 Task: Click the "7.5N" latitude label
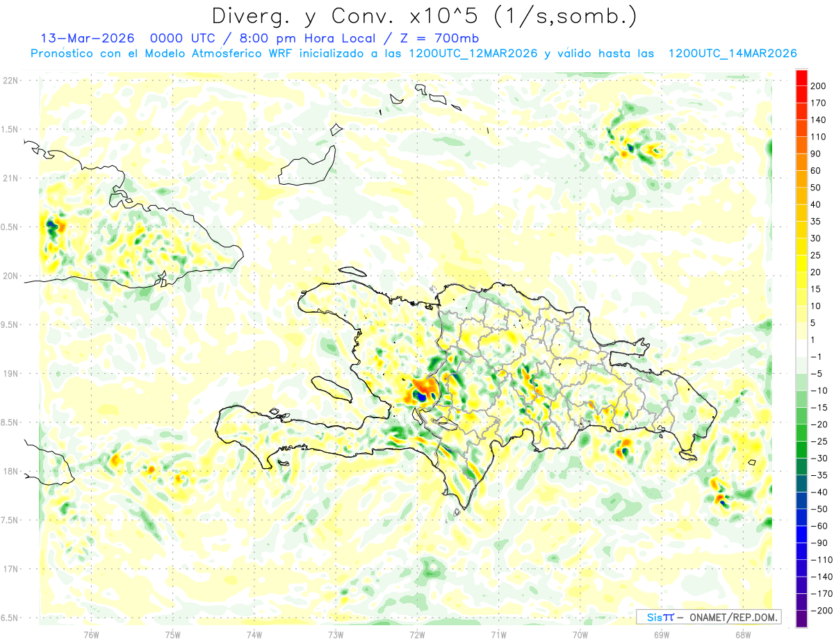pos(10,520)
